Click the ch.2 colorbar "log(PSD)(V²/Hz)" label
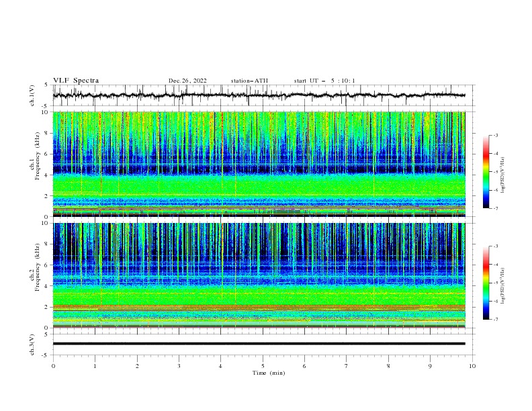The width and height of the screenshot is (532, 411). 502,286
